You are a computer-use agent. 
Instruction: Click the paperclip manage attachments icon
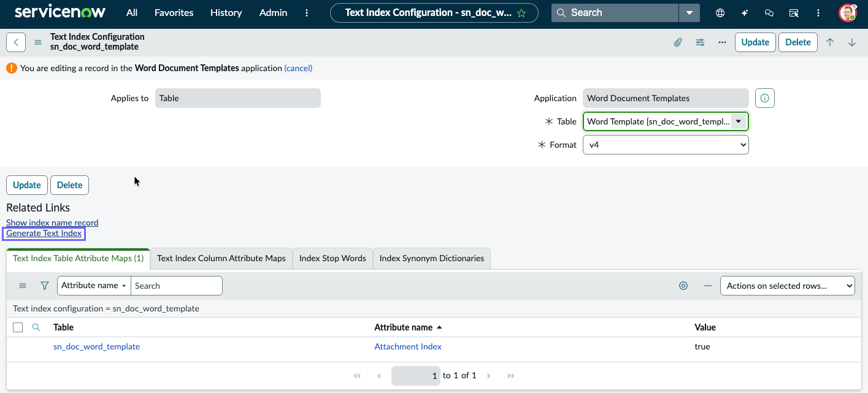tap(678, 42)
